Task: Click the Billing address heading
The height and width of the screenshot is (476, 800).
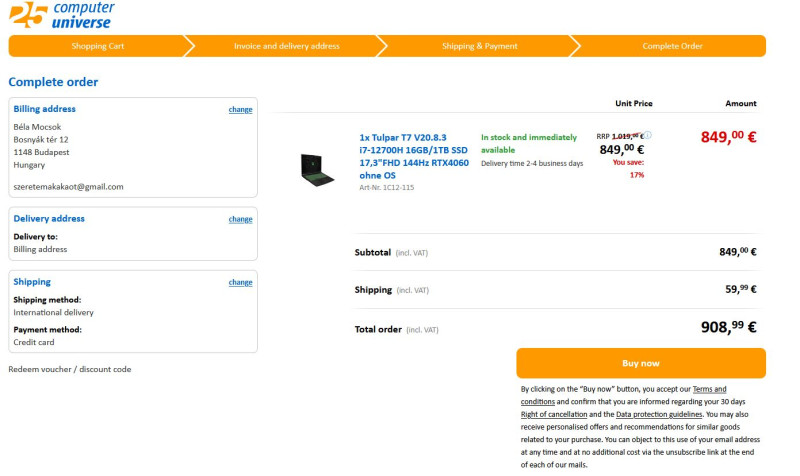Action: point(44,109)
